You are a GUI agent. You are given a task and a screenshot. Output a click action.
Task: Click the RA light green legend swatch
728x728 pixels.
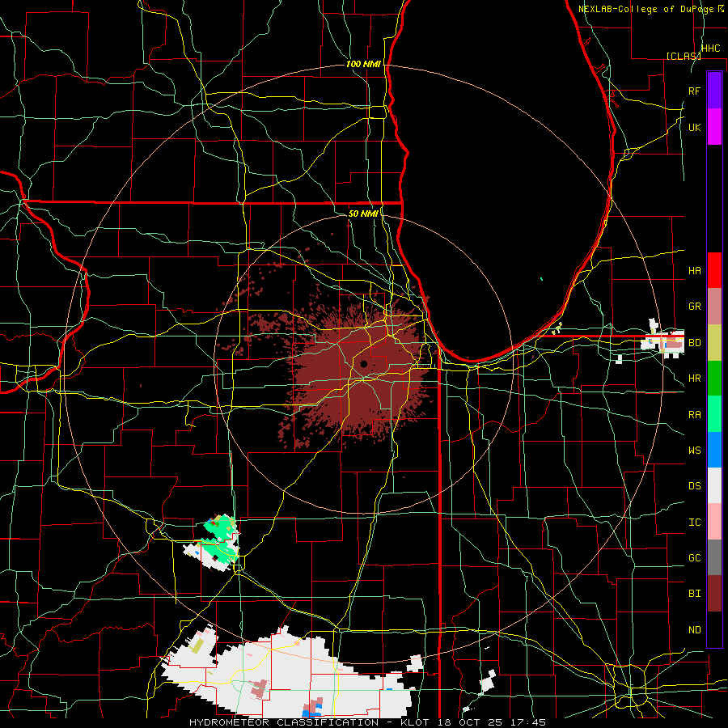(x=714, y=414)
